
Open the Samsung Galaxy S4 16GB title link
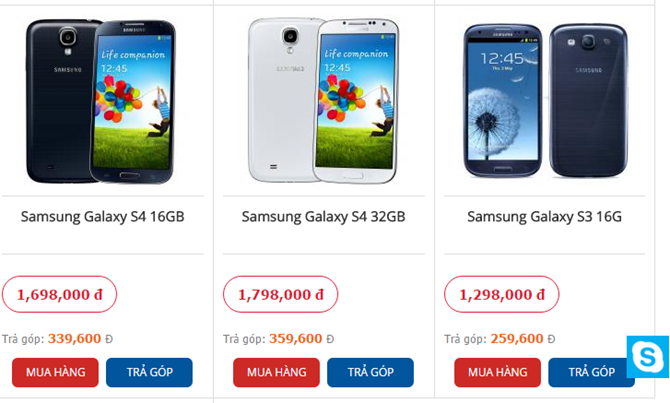[x=103, y=217]
